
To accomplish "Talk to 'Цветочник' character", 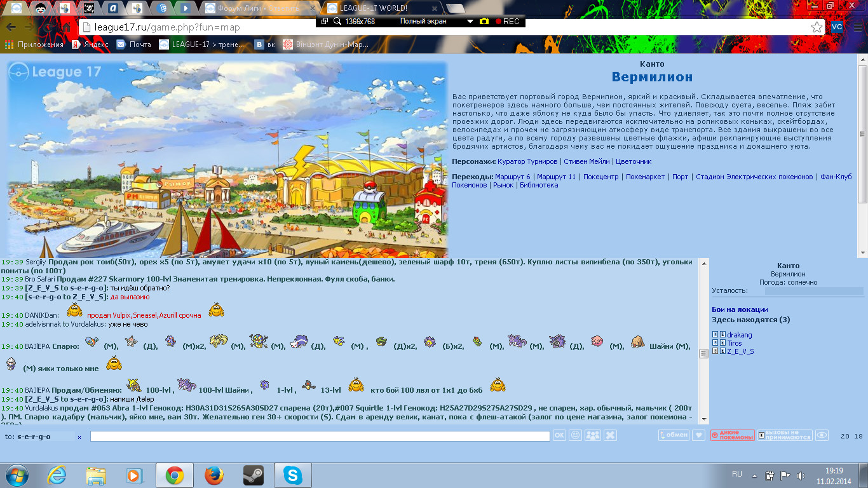I will pos(634,161).
